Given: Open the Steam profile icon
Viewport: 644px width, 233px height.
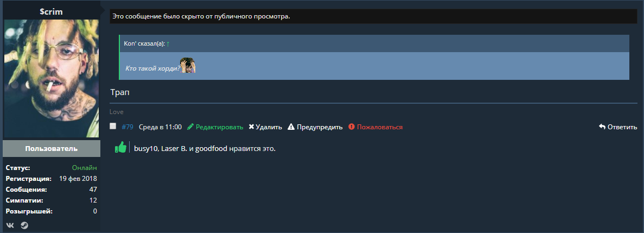Looking at the screenshot, I should (x=24, y=225).
